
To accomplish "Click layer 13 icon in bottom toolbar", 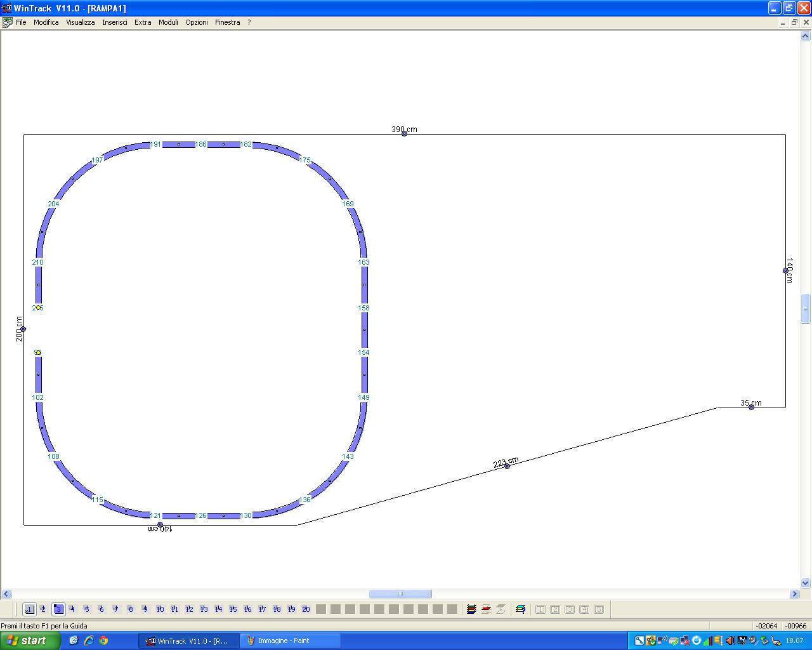I will (204, 609).
